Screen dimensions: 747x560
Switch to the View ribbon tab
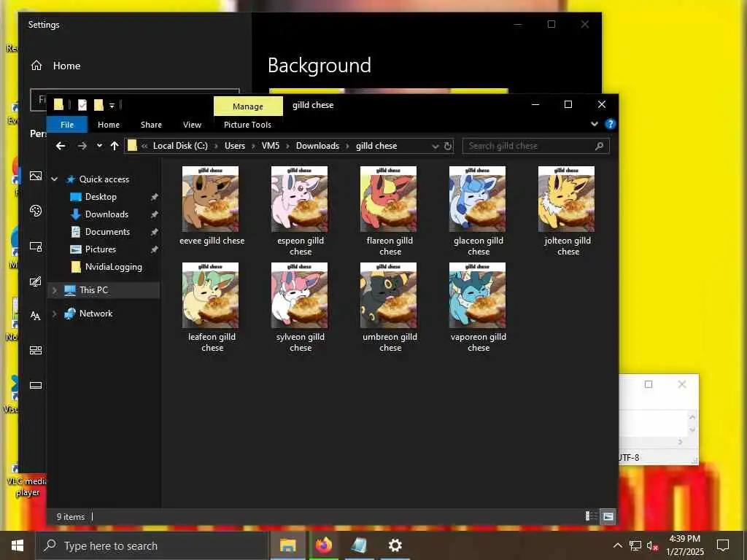tap(192, 125)
